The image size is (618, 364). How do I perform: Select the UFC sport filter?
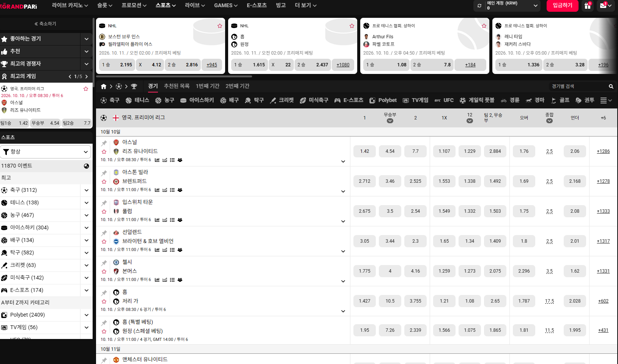coord(444,100)
